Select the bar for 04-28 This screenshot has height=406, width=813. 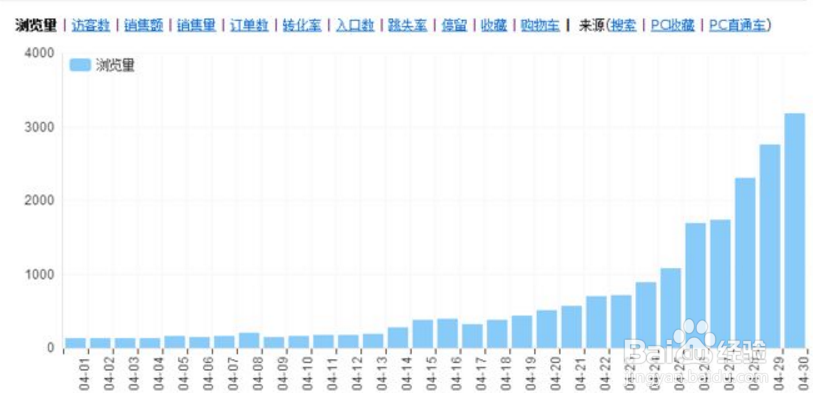point(745,263)
